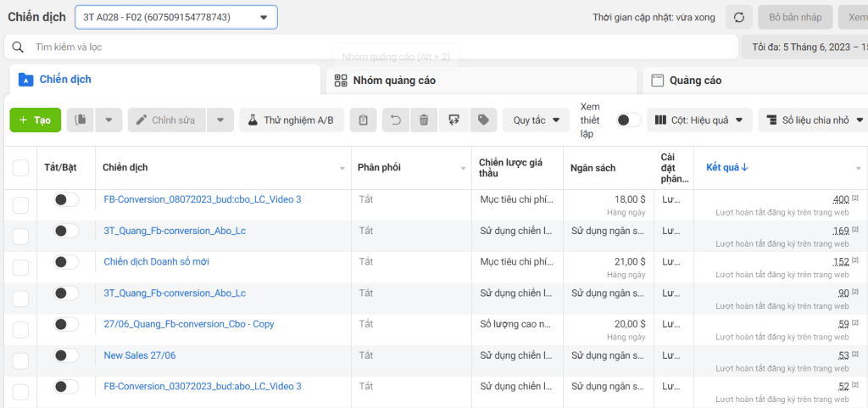Click the Quảng cáo window icon
868x408 pixels.
coord(657,81)
